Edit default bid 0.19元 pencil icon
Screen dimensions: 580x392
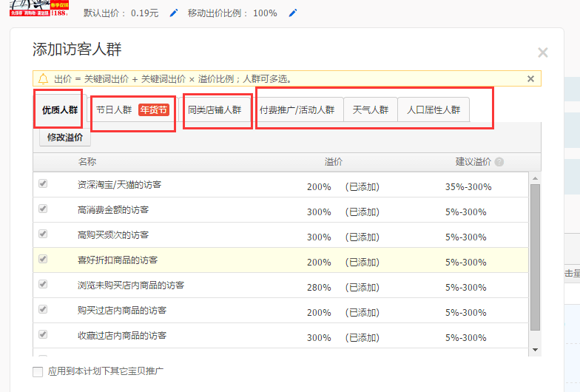pos(173,13)
